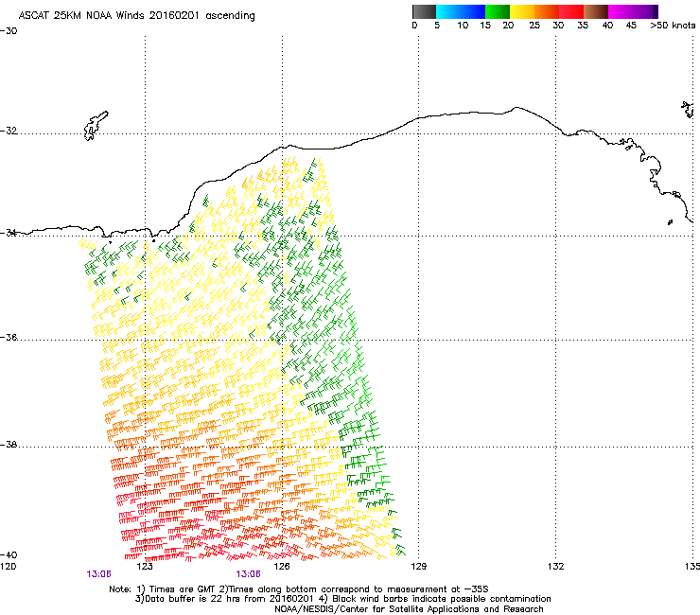
Task: Click the 35 knots legend tick label
Action: (x=583, y=26)
